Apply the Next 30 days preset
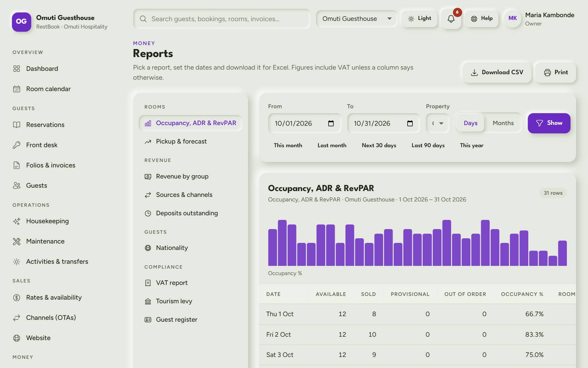This screenshot has width=588, height=368. coord(379,145)
